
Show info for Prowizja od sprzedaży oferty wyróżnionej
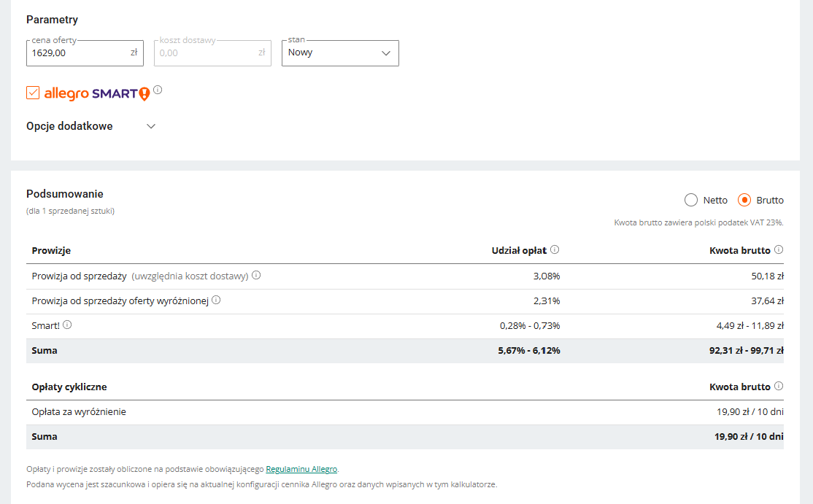(216, 300)
